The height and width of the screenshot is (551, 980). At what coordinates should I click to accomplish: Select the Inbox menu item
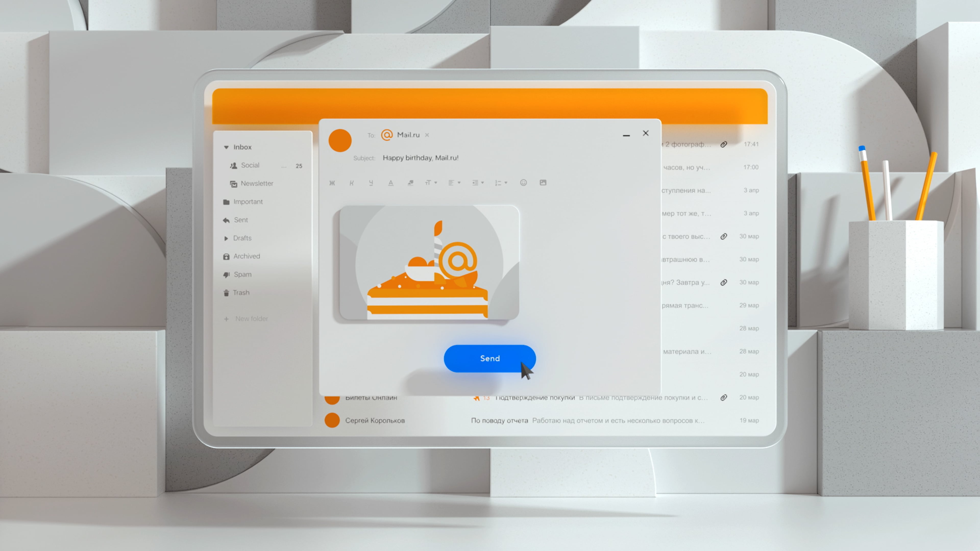point(242,147)
